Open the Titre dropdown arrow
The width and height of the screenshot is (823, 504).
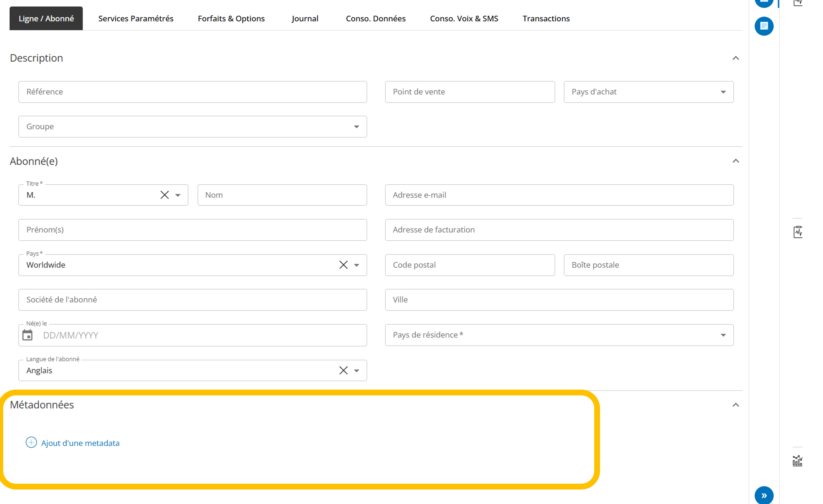coord(178,195)
